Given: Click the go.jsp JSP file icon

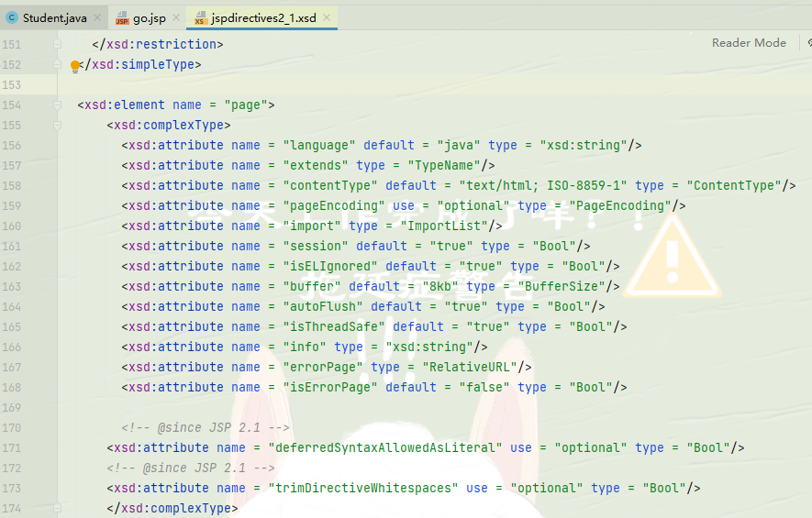Looking at the screenshot, I should (x=122, y=18).
